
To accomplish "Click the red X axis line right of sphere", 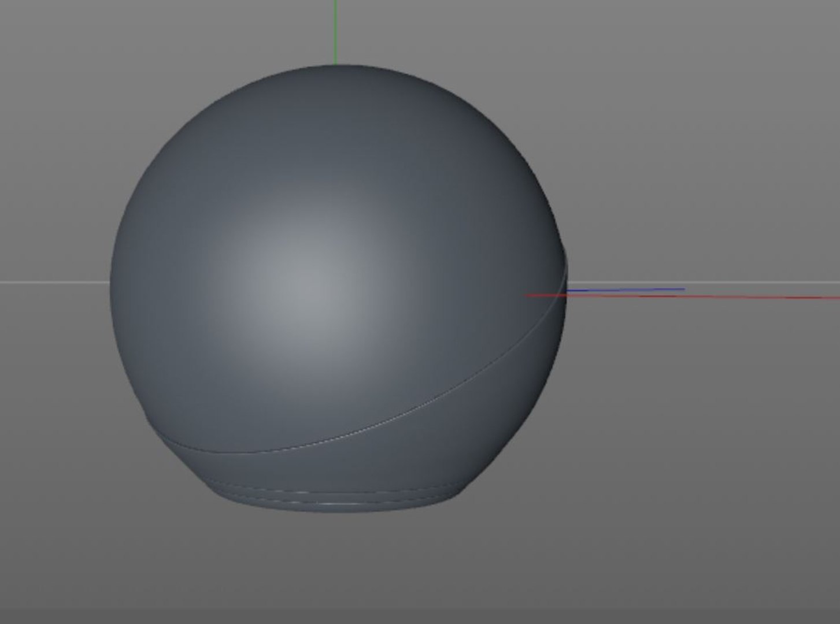I will tap(702, 296).
